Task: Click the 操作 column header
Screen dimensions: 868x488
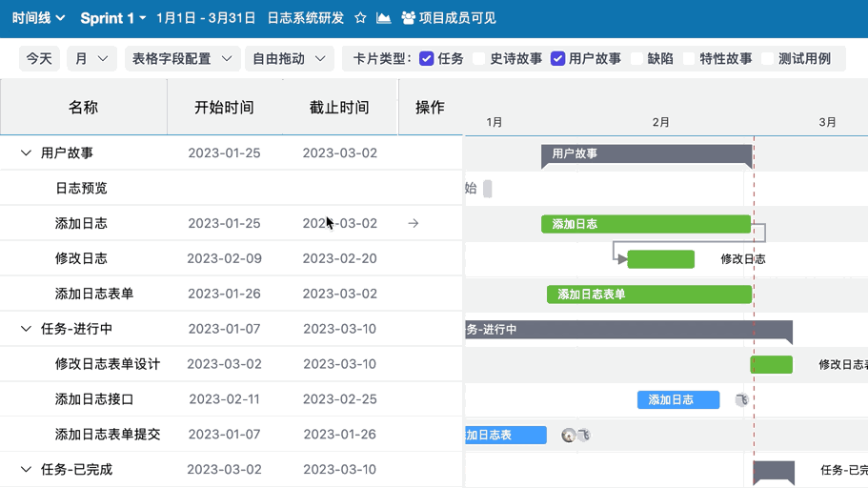Action: coord(430,108)
